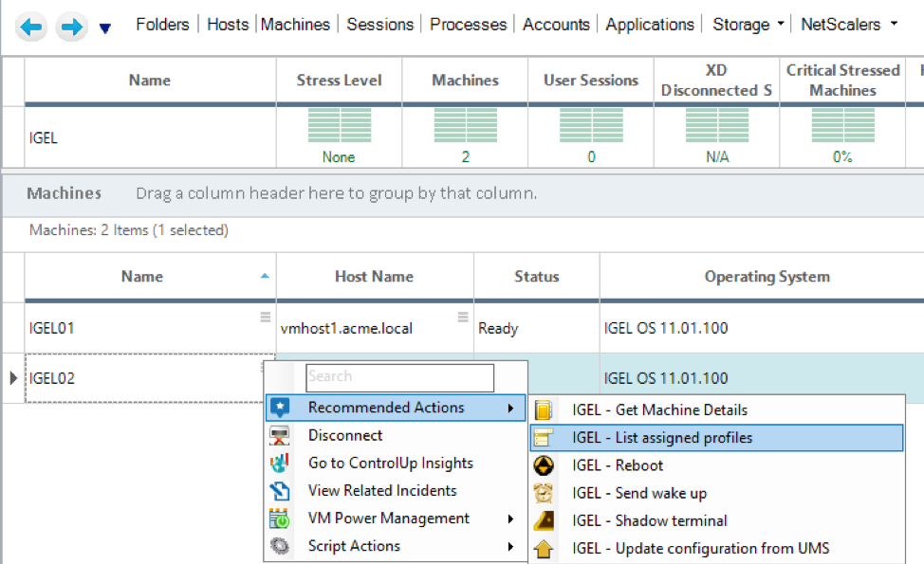
Task: Click the Shadow terminal icon
Action: 544,521
